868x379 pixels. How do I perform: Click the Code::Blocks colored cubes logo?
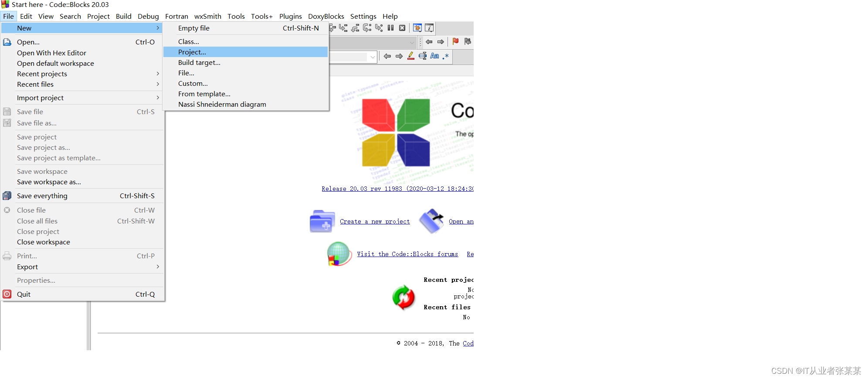tap(396, 133)
